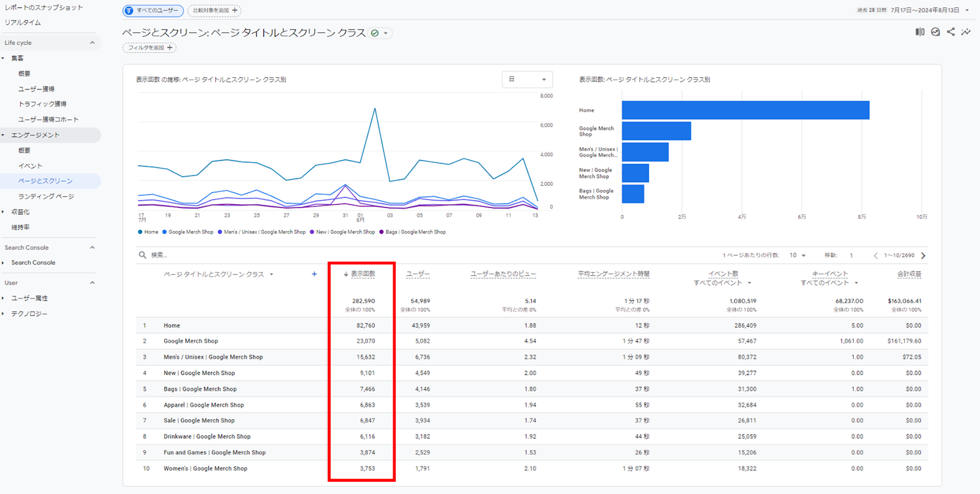Collapse the User section
Viewport: 980px width, 494px height.
(92, 283)
